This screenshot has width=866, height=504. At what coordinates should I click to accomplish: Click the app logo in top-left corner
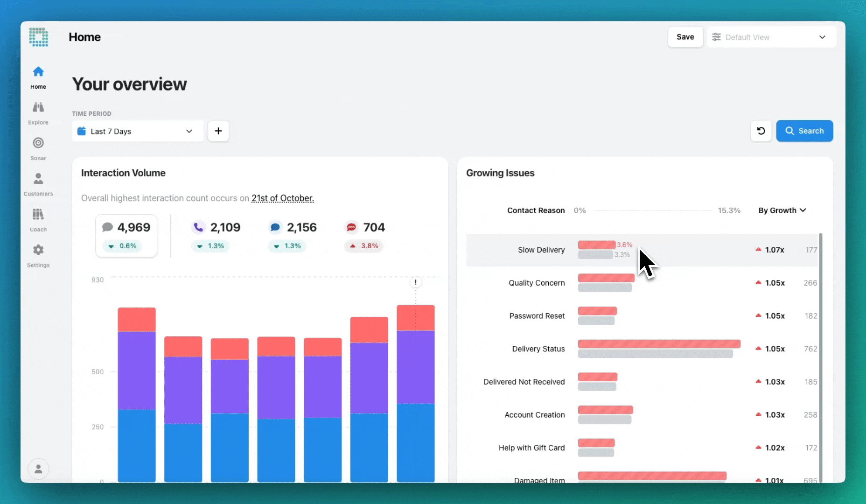tap(38, 37)
